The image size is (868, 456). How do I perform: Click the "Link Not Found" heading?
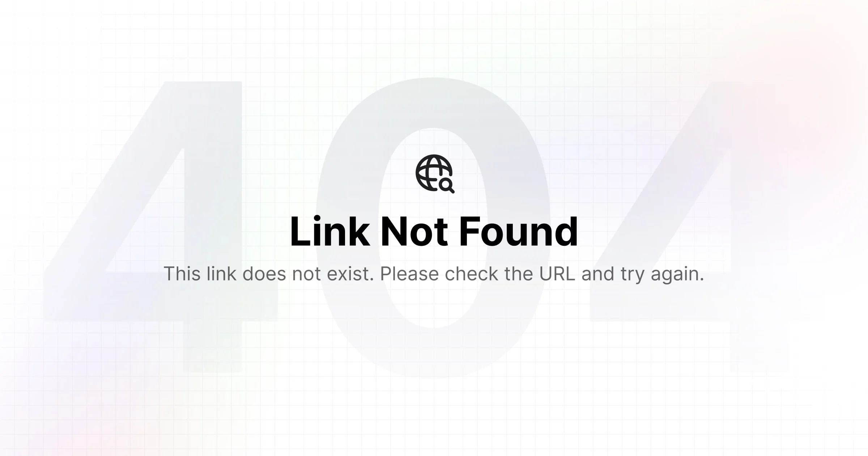coord(434,232)
